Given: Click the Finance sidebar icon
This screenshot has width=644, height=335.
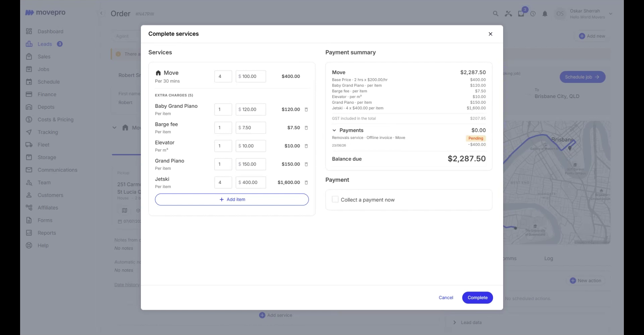Looking at the screenshot, I should (x=29, y=94).
